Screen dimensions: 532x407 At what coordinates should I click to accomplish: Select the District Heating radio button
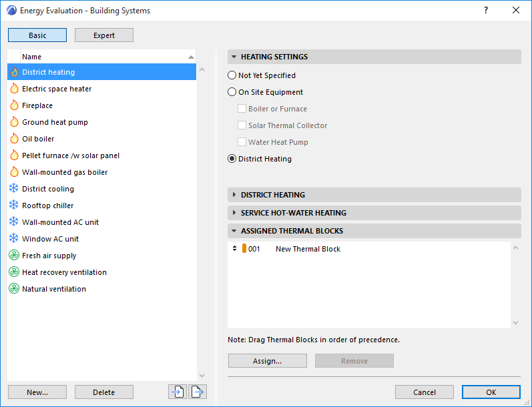click(x=232, y=159)
